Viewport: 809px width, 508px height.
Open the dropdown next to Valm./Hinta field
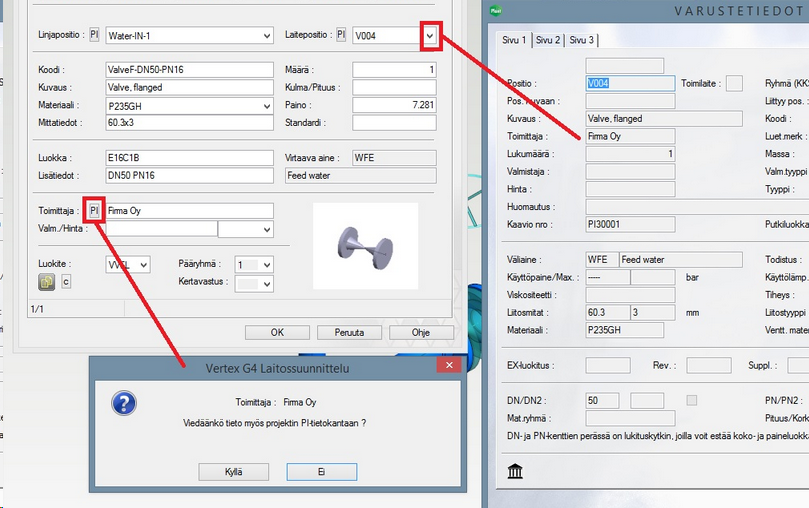(x=267, y=230)
